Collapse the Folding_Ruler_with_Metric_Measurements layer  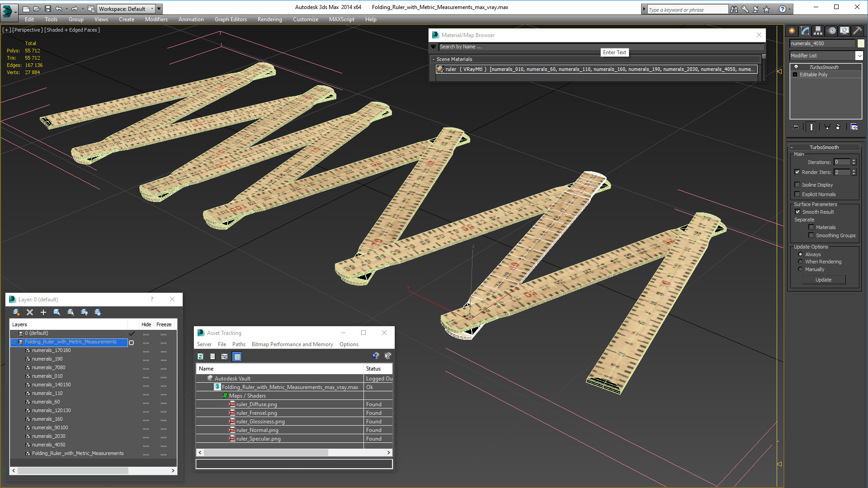pos(14,342)
